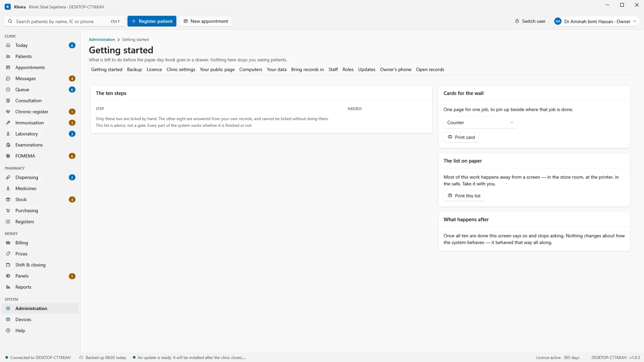Open Stock box icon

tap(8, 199)
